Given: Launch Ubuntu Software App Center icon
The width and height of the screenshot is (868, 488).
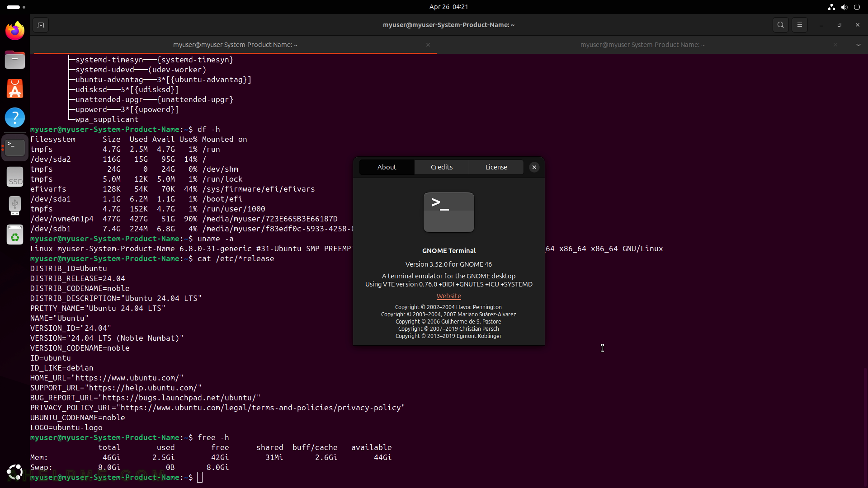Looking at the screenshot, I should (x=15, y=89).
